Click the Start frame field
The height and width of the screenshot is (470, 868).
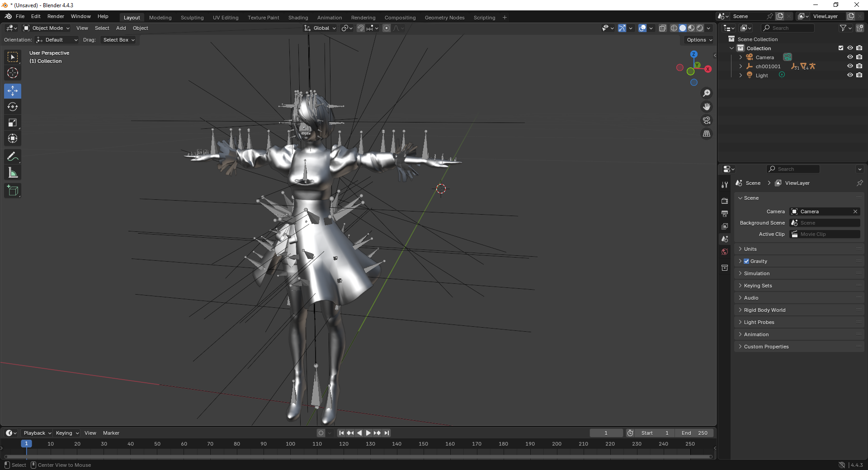click(655, 433)
